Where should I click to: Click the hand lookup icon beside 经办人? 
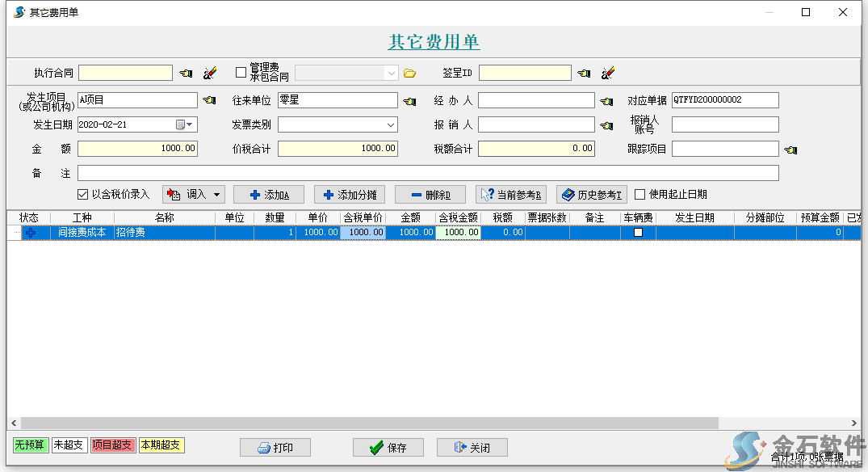(x=606, y=101)
